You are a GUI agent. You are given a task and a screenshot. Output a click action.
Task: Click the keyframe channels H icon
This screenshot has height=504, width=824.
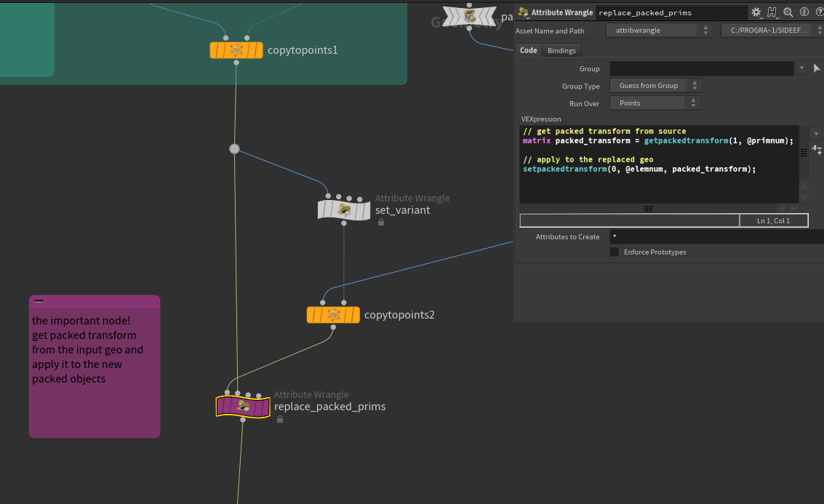pos(772,12)
